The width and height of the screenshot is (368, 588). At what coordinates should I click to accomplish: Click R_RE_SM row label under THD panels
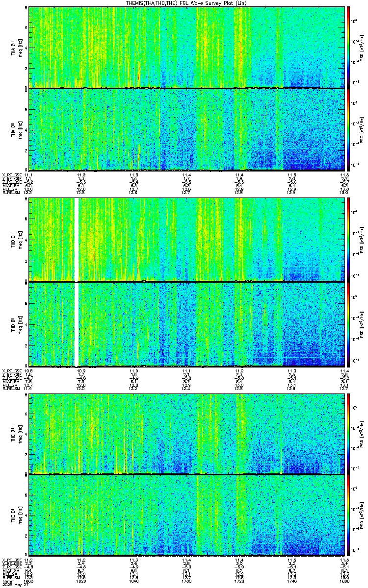[x=11, y=388]
